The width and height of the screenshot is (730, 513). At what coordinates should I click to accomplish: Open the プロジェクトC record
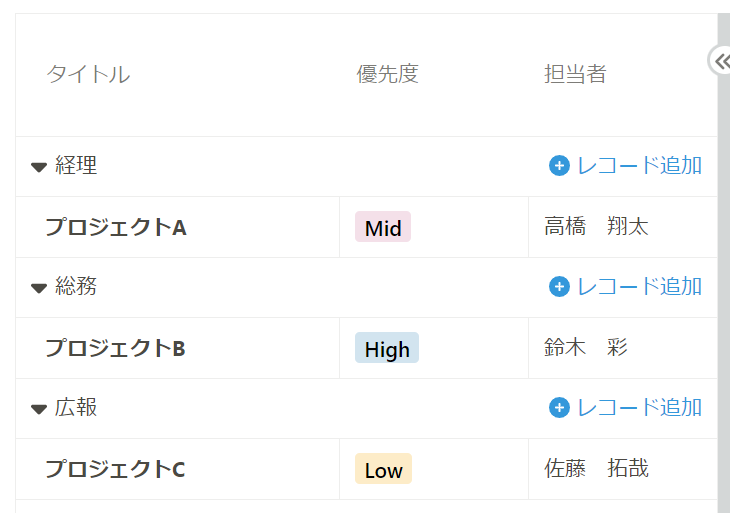click(115, 470)
